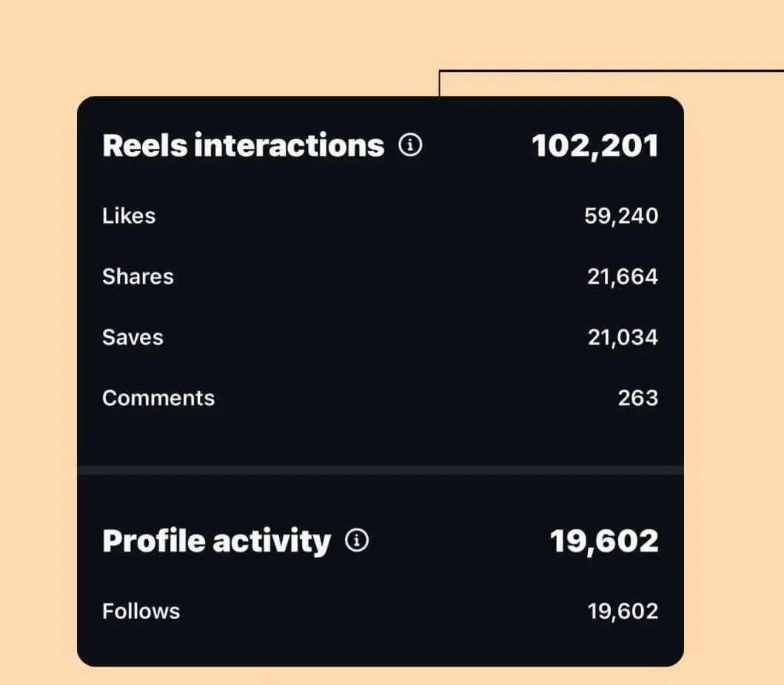
Task: Open the Profile activity info icon
Action: point(357,541)
